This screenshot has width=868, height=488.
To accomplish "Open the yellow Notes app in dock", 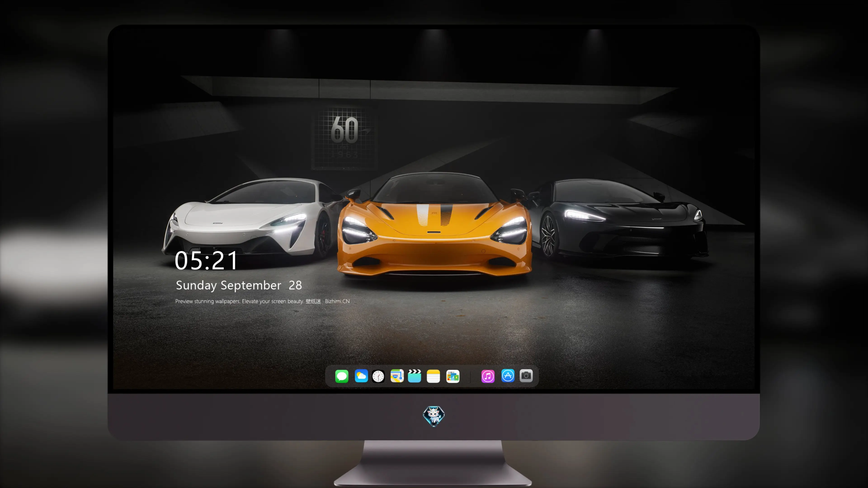I will pos(433,376).
